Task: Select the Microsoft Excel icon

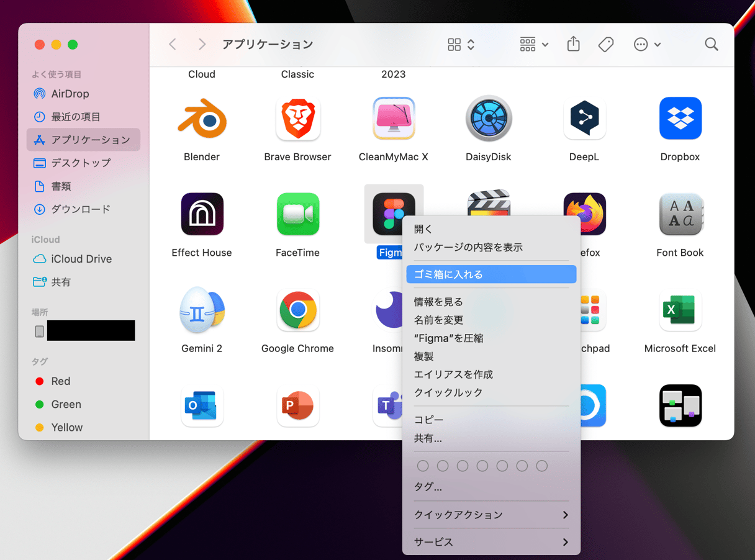Action: (680, 310)
